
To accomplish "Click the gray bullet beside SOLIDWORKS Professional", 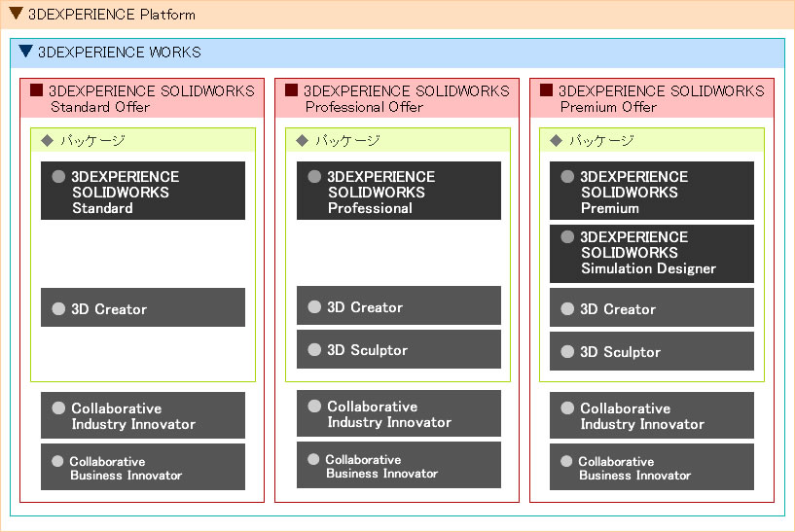I will (x=314, y=176).
